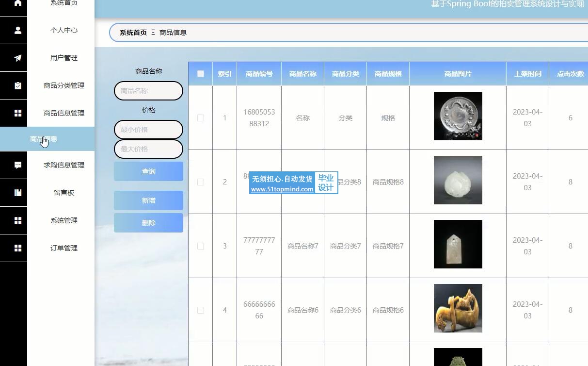Click the 商品编号 column header
This screenshot has height=366, width=588.
[259, 74]
